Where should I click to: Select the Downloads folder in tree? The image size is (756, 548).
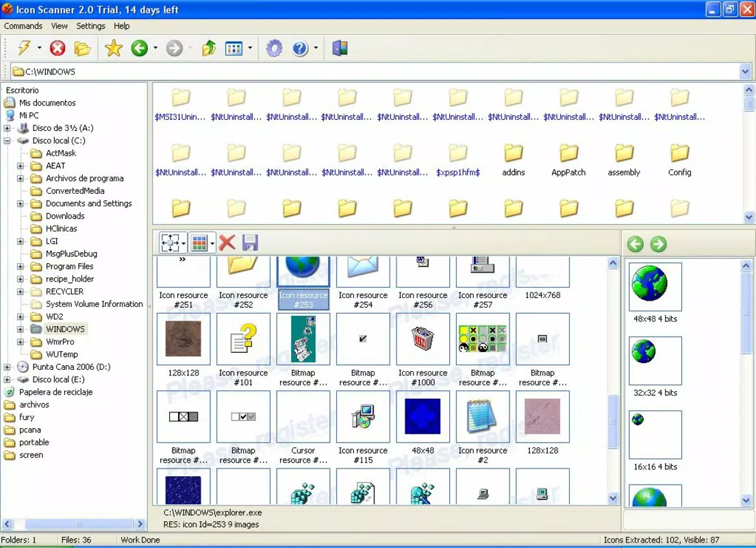coord(65,216)
